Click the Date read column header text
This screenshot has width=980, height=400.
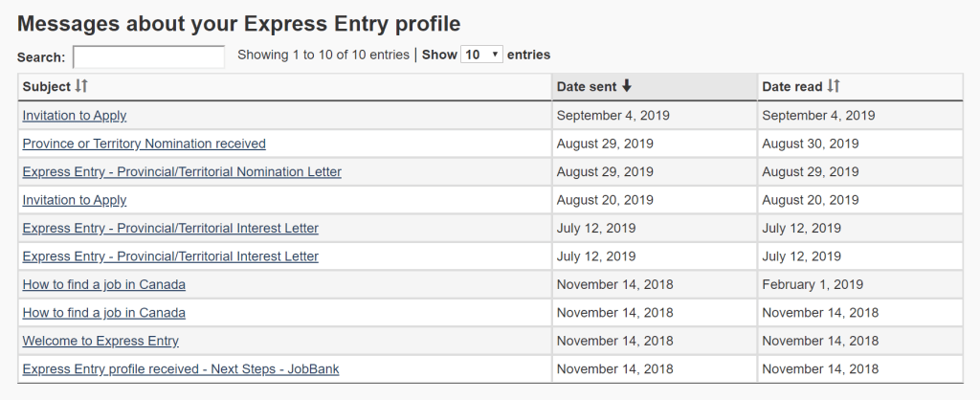[x=791, y=87]
